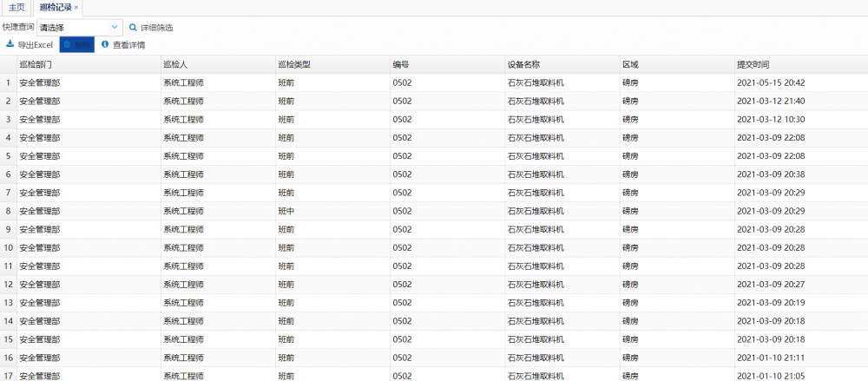Screen dimensions: 868x381
Task: Sort by the 巡检类型 column header
Action: pos(332,64)
